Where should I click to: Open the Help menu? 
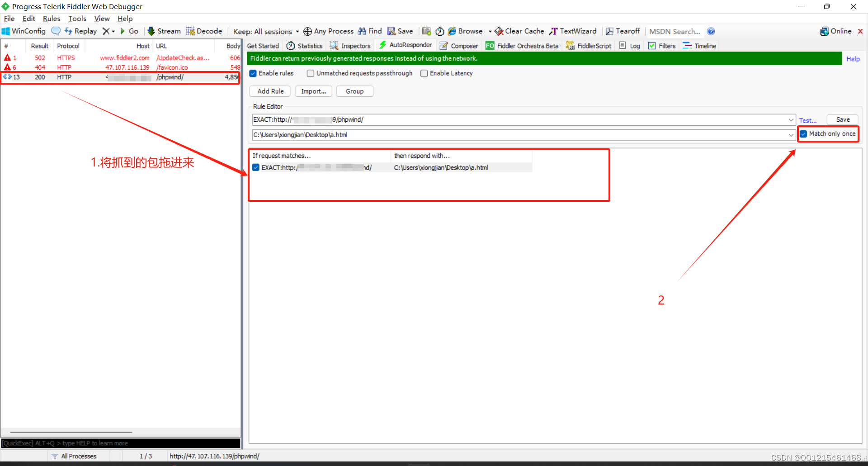click(x=125, y=19)
